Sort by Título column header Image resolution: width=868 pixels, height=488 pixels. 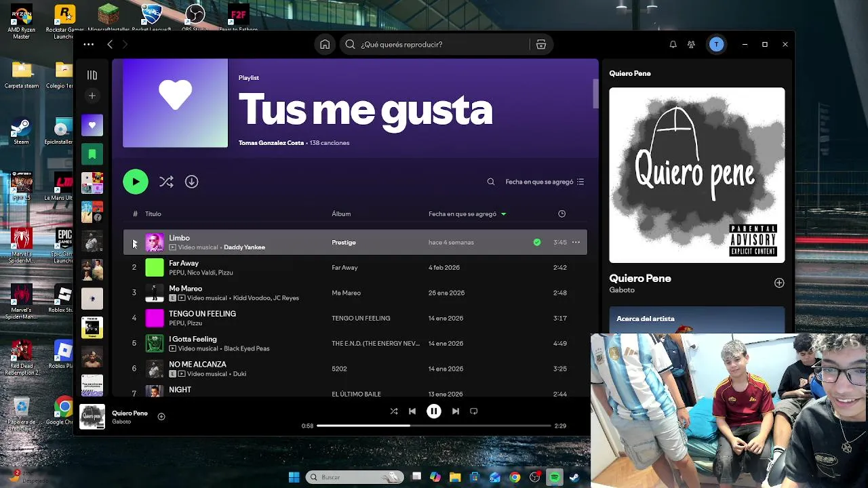153,213
